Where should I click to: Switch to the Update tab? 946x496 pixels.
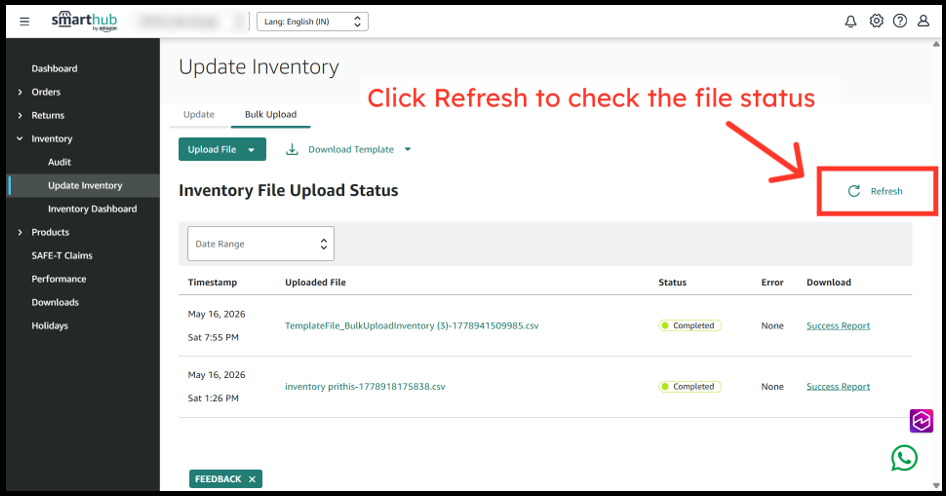(x=198, y=115)
